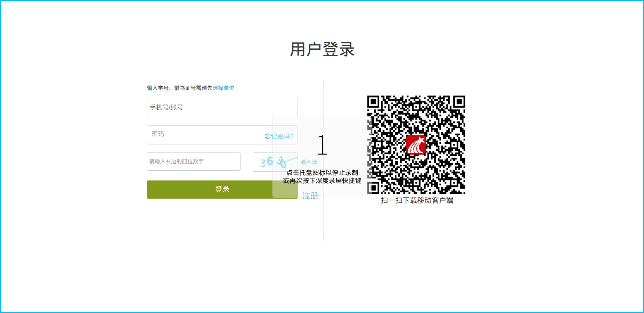Viewport: 644px width, 313px height.
Task: Open the 注册 registration link
Action: (x=310, y=196)
